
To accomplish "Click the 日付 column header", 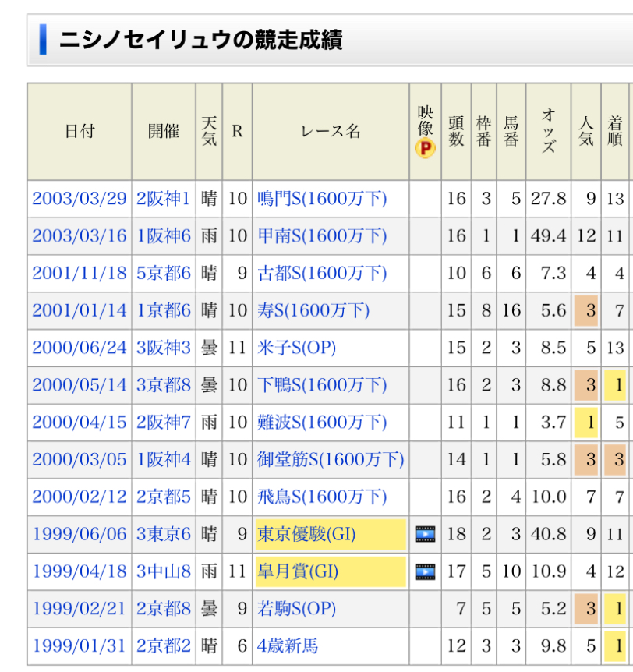I will [x=80, y=131].
